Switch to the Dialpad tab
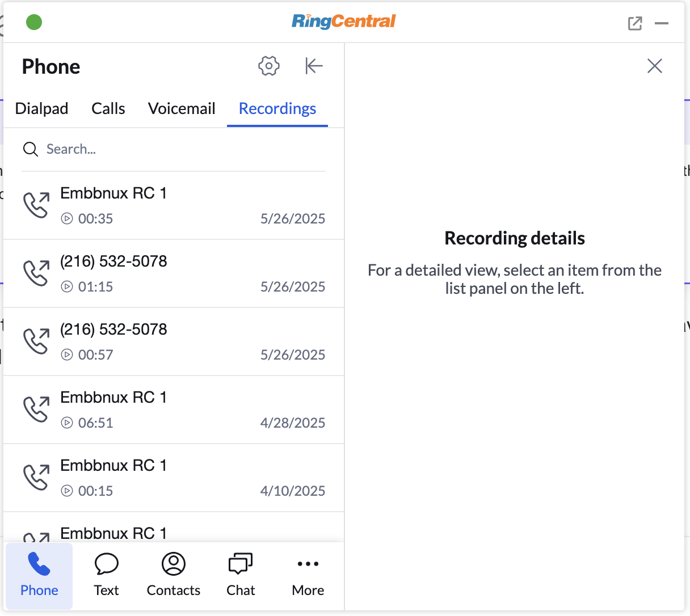 [x=41, y=108]
